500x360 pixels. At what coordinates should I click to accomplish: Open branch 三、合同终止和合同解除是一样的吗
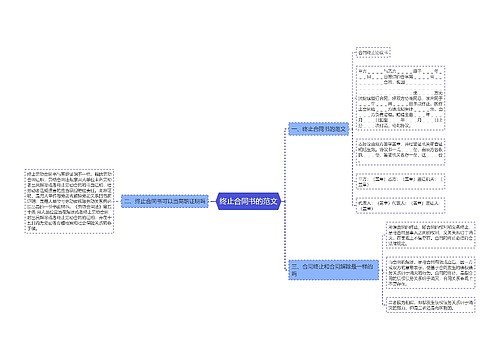[x=334, y=270]
